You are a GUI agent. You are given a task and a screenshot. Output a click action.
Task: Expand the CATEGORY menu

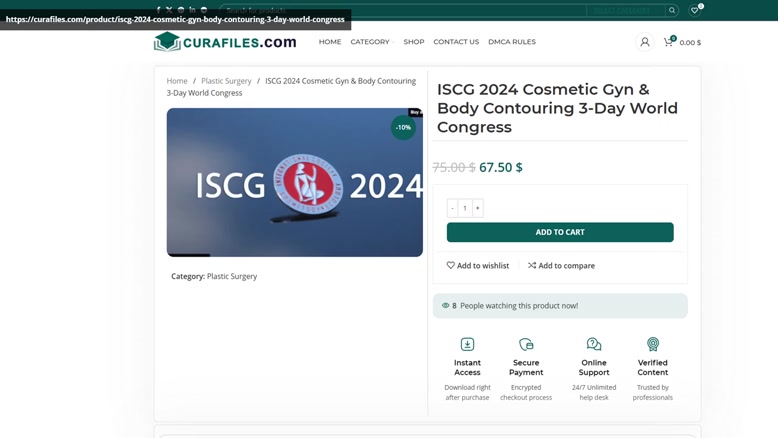click(x=372, y=42)
